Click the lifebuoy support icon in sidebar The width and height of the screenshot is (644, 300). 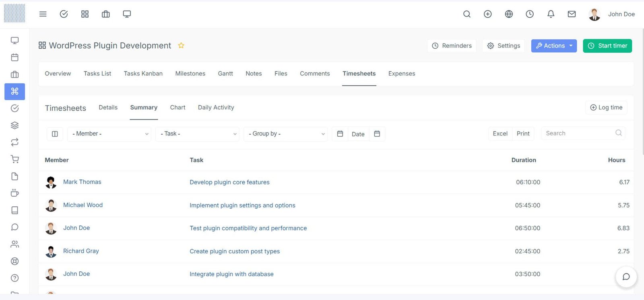coord(15,261)
